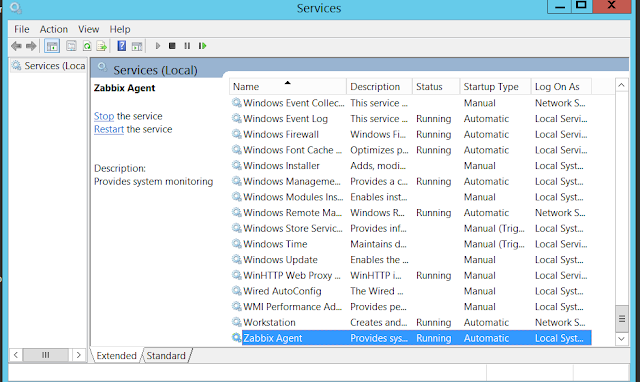Click the gear icon beside Zabbix Agent
Screen dimensions: 640x382
click(x=236, y=337)
